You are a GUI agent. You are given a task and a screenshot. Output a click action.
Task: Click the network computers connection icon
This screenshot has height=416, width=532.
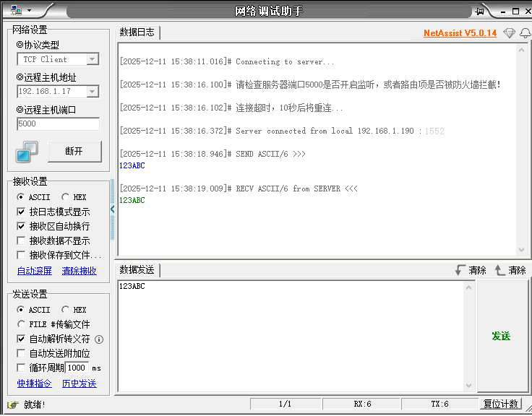27,152
